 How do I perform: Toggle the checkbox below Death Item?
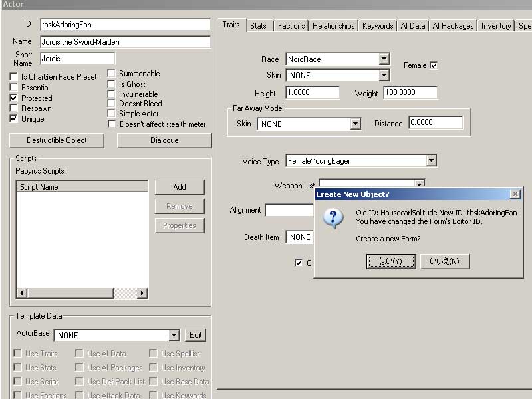tap(299, 263)
